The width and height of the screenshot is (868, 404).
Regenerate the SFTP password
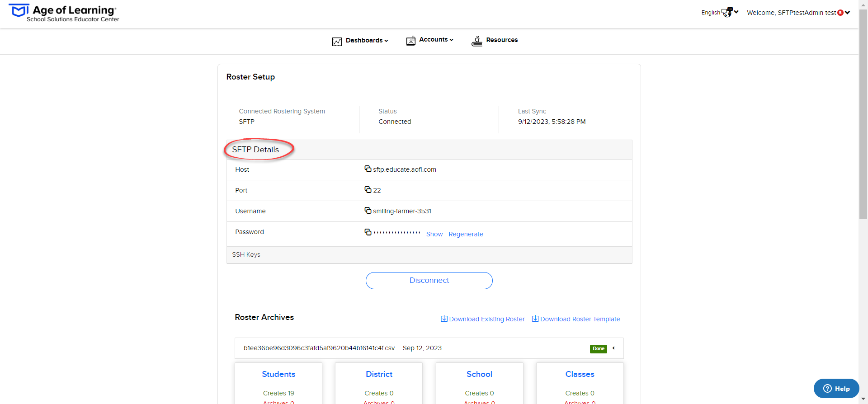pyautogui.click(x=466, y=234)
